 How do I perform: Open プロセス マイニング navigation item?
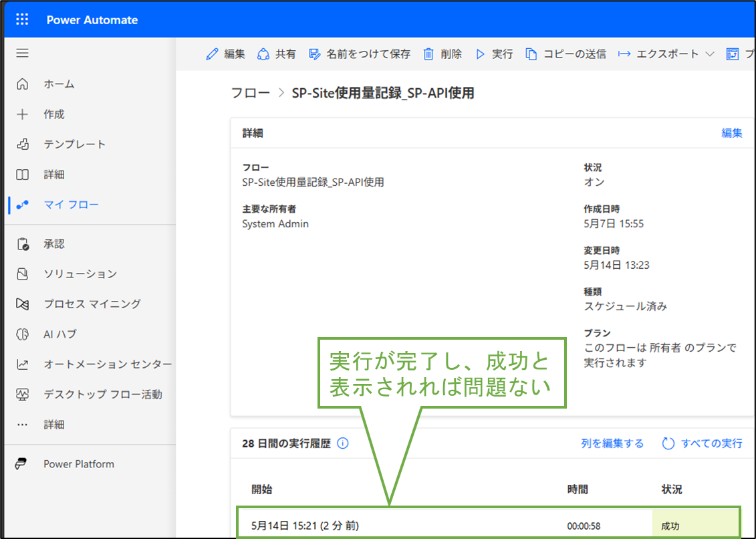[x=92, y=304]
